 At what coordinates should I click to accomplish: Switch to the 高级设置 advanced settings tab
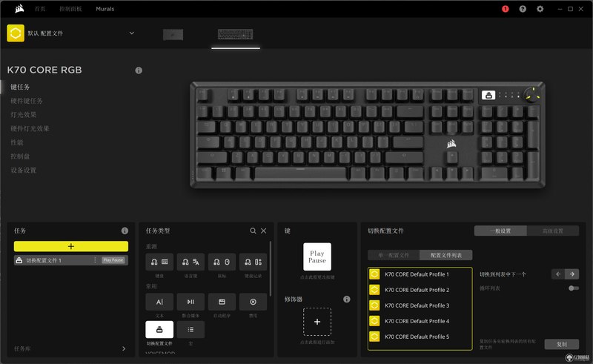(x=553, y=231)
